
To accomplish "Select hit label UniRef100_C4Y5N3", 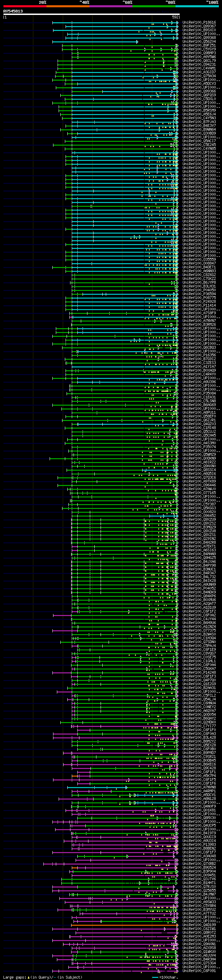I will pyautogui.click(x=199, y=118).
